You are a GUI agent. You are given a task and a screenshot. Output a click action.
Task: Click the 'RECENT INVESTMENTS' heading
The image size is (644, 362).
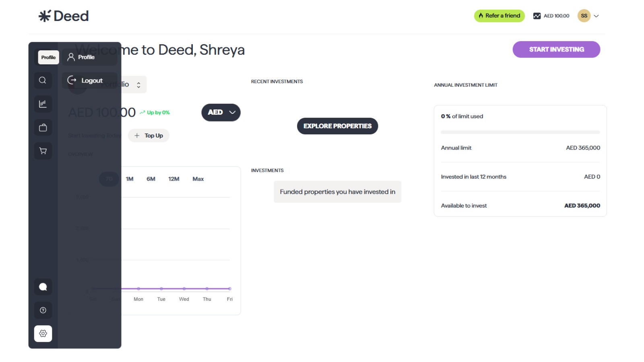[x=277, y=82]
